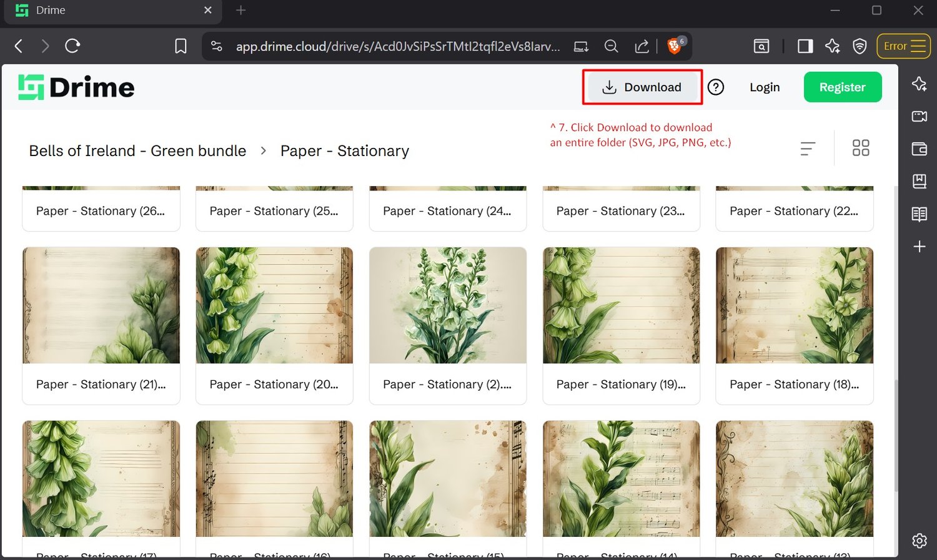Open Brave Talk video icon in sidebar
This screenshot has width=937, height=560.
(x=919, y=116)
